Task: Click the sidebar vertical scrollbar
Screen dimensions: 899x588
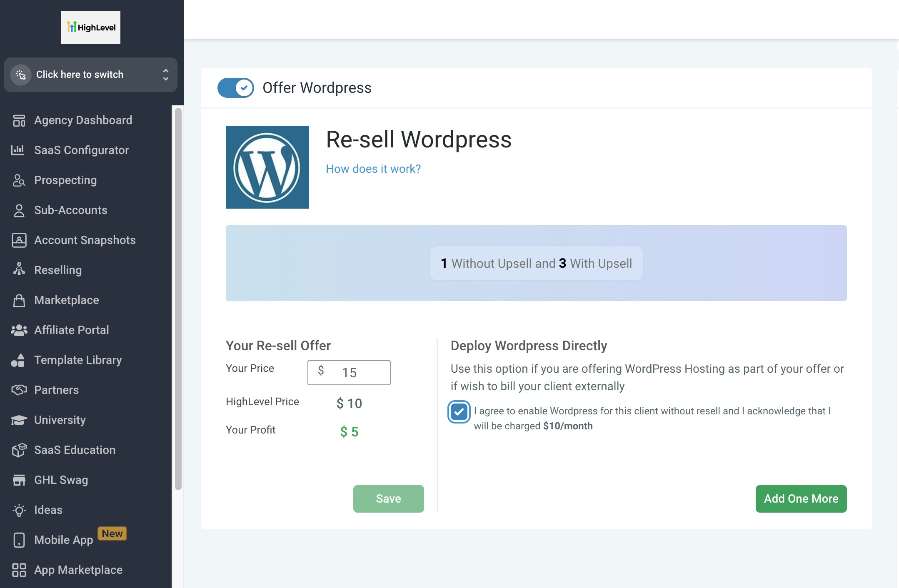Action: click(x=178, y=299)
